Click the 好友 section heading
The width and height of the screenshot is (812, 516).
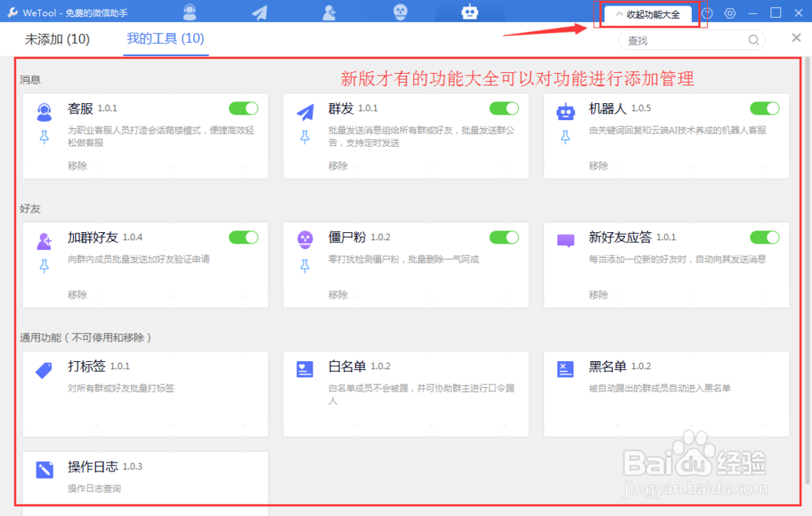pos(30,209)
